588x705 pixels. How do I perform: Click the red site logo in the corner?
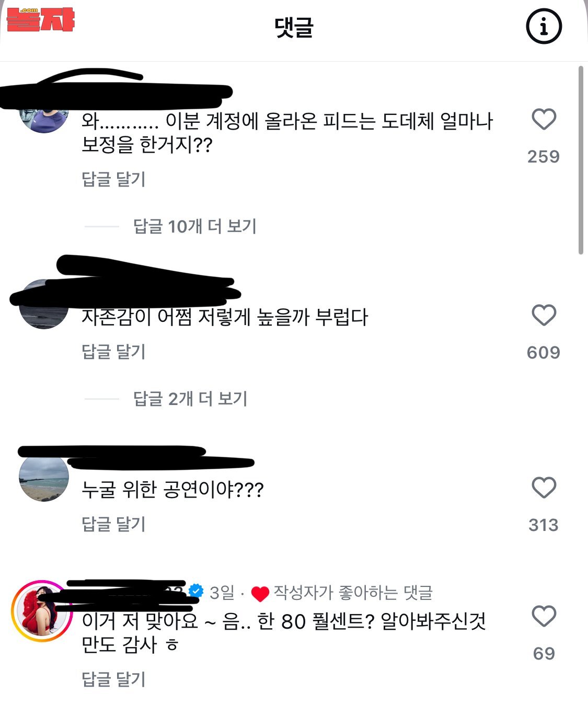point(40,19)
